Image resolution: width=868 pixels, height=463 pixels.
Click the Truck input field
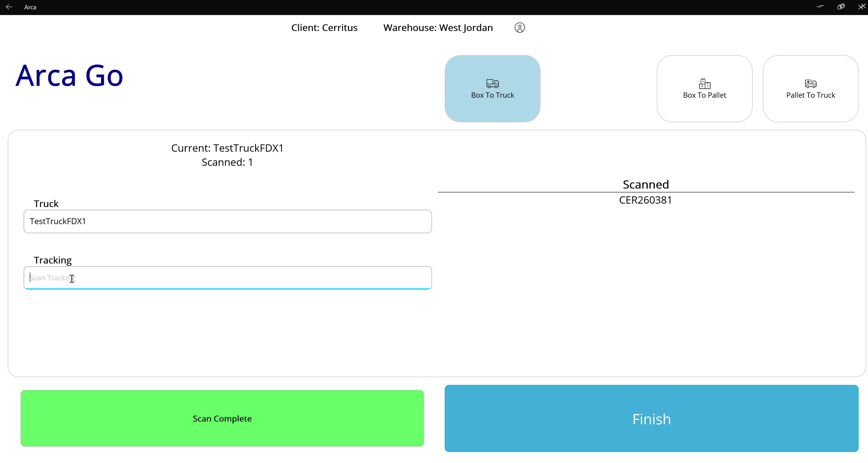pyautogui.click(x=228, y=221)
